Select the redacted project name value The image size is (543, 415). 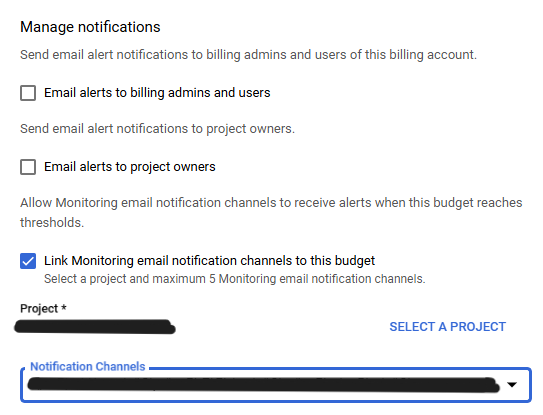(95, 327)
